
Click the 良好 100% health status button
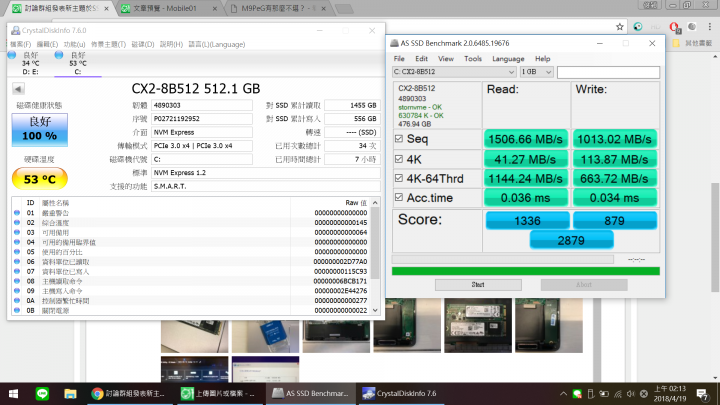coord(39,130)
